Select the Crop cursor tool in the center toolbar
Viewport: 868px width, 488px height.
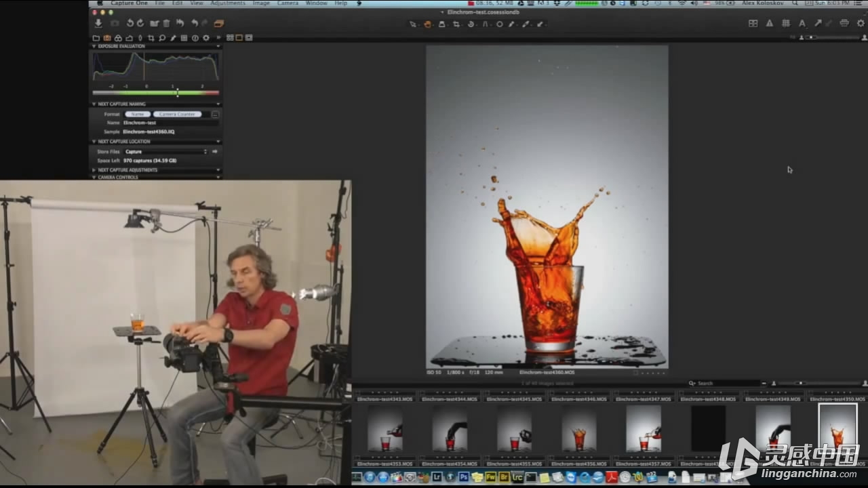[456, 24]
